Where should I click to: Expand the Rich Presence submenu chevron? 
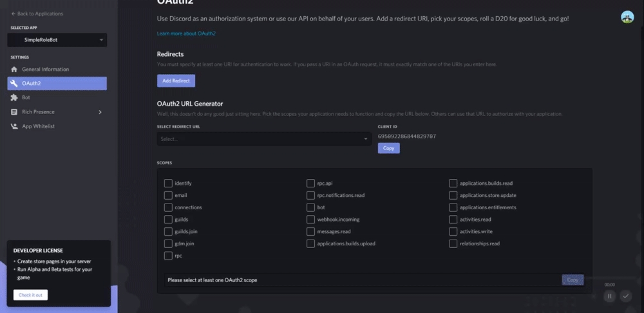(100, 112)
